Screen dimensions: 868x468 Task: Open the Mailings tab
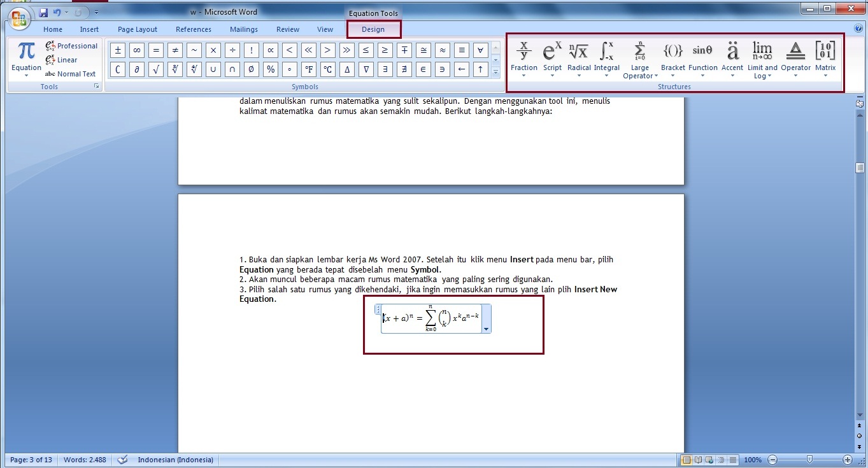pyautogui.click(x=244, y=29)
